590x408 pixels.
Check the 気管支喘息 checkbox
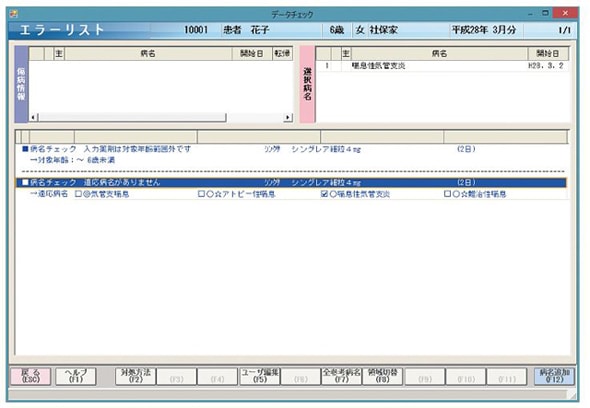coord(78,194)
